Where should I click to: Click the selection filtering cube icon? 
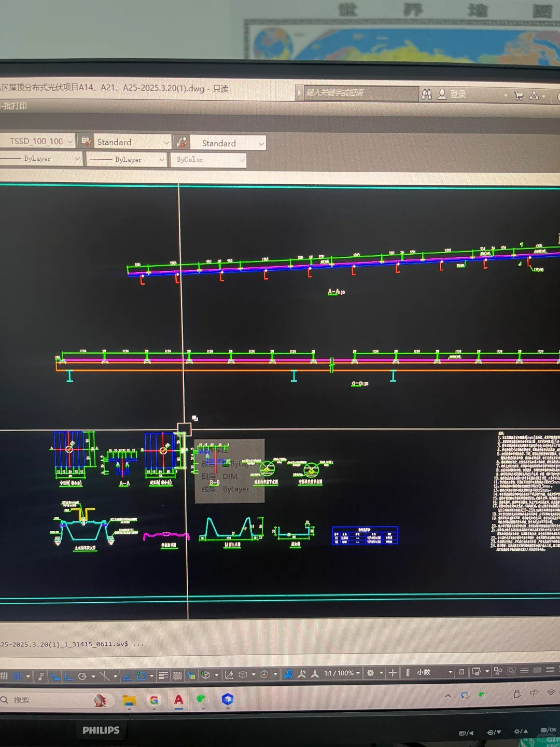pos(243,675)
